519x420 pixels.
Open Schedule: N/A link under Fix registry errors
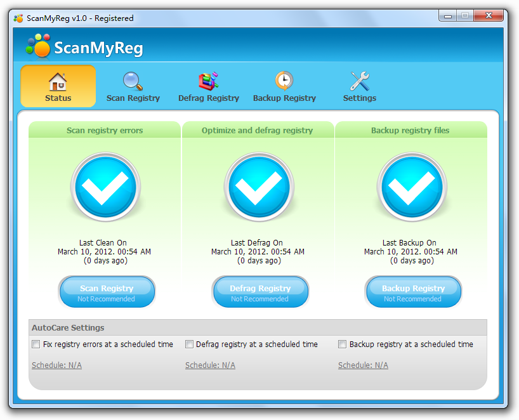[x=56, y=365]
